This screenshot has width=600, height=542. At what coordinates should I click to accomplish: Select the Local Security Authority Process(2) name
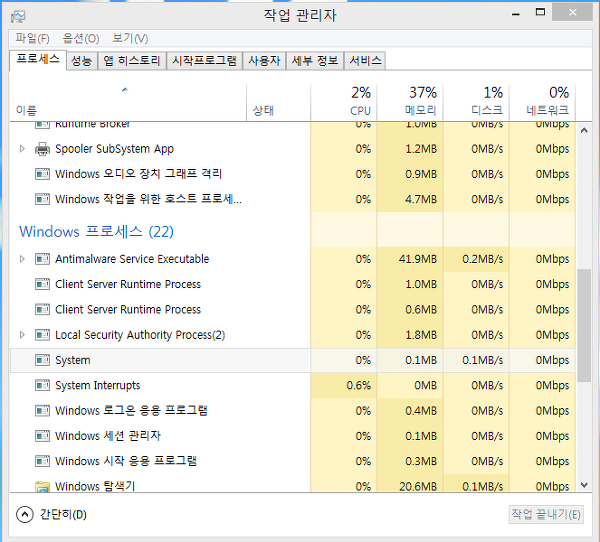pyautogui.click(x=140, y=335)
